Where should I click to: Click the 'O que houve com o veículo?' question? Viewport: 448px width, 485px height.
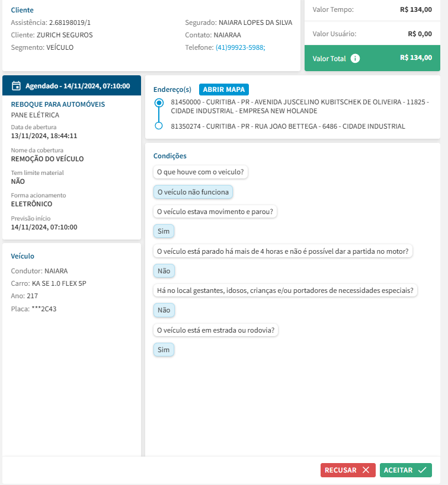click(x=200, y=173)
